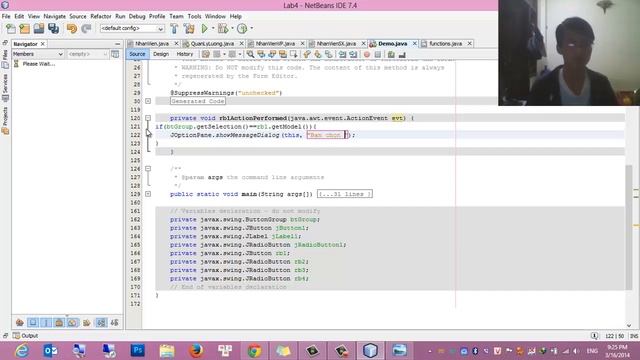Minimize Navigator window with dash button
640x360 pixels.
pyautogui.click(x=118, y=44)
